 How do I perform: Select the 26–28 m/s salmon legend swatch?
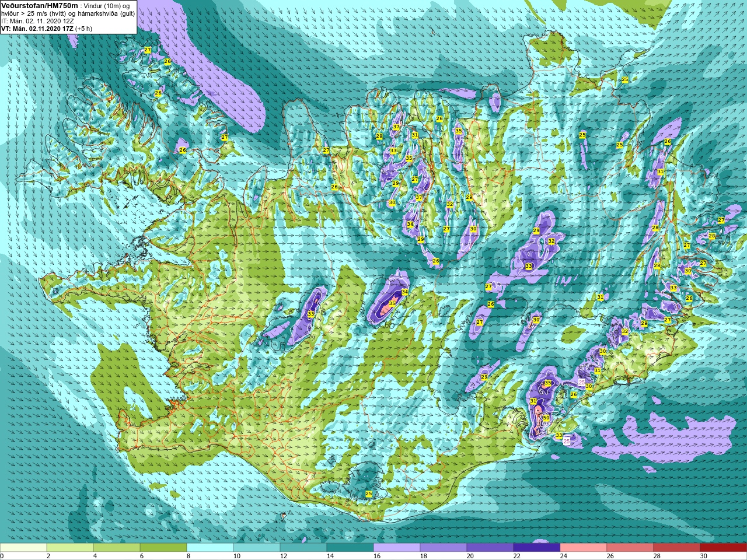coord(630,548)
